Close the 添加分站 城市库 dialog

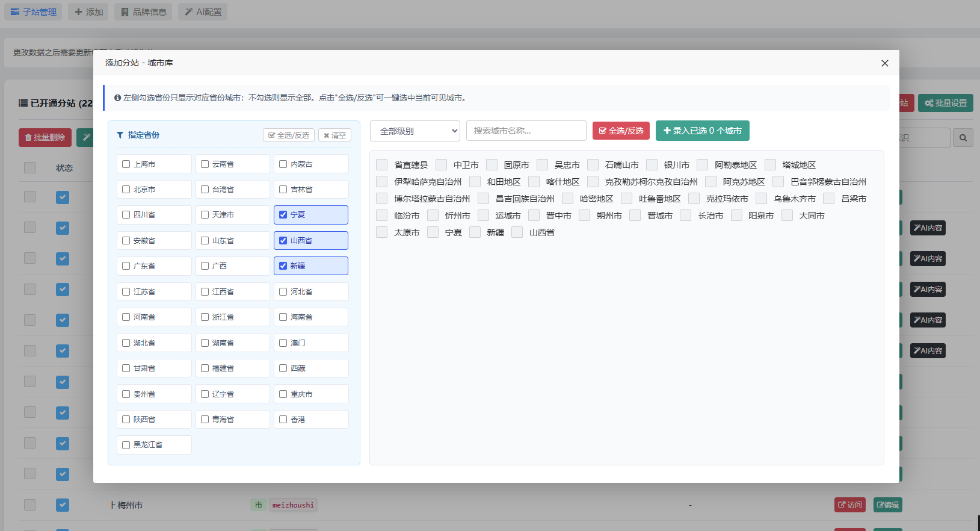click(x=884, y=63)
